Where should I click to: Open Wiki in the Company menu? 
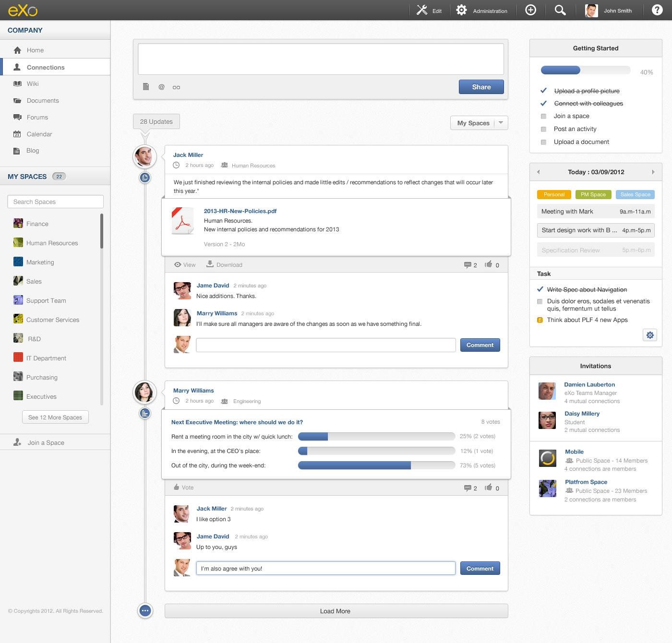(x=33, y=83)
